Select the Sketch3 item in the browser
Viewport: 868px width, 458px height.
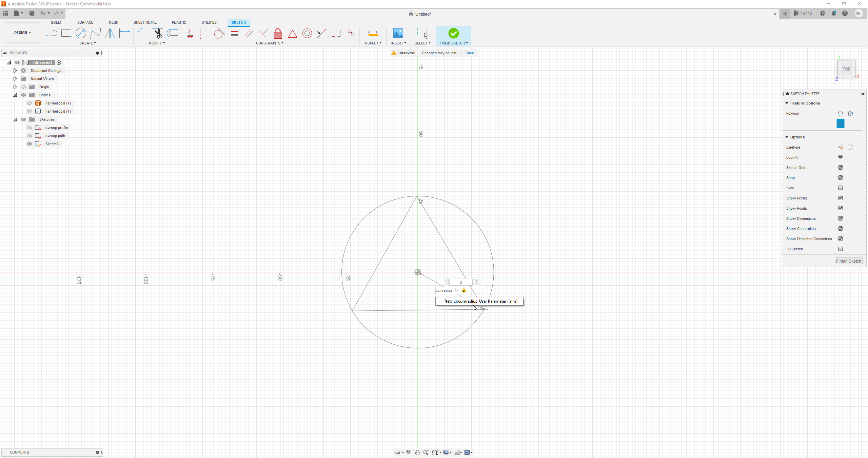point(52,144)
